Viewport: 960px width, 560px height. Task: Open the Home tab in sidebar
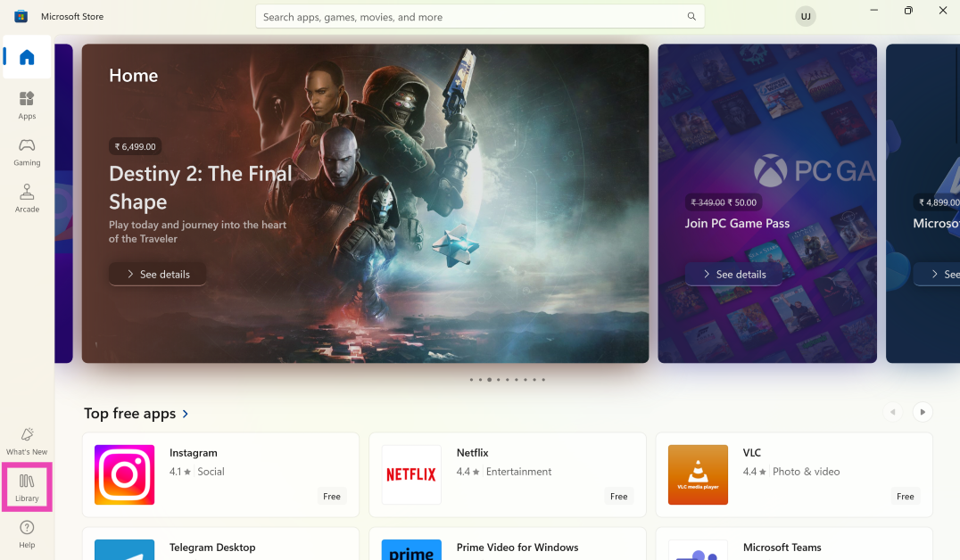pyautogui.click(x=27, y=57)
